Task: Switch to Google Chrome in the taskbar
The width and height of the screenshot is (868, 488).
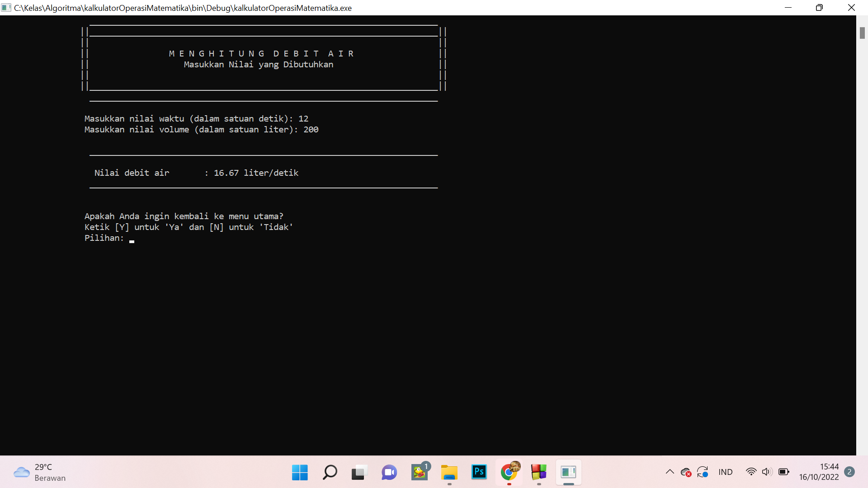Action: click(x=509, y=472)
